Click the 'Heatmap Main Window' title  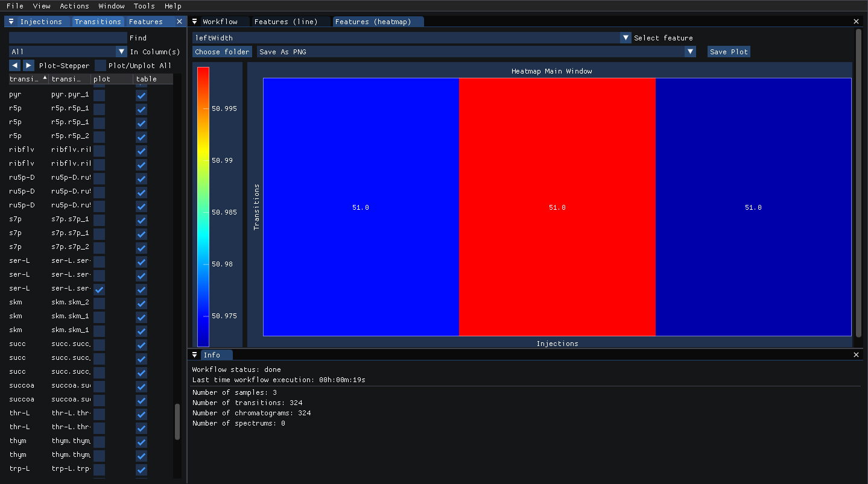[x=552, y=71]
